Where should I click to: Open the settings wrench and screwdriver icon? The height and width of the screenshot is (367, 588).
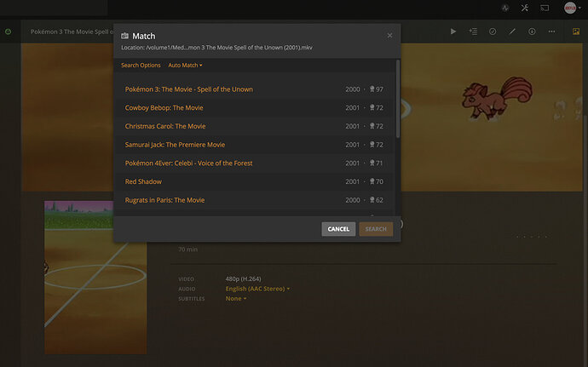tap(525, 8)
